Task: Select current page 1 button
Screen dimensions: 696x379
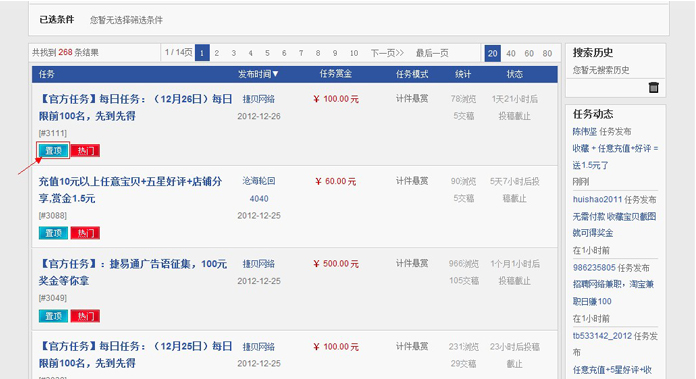Action: pos(202,53)
